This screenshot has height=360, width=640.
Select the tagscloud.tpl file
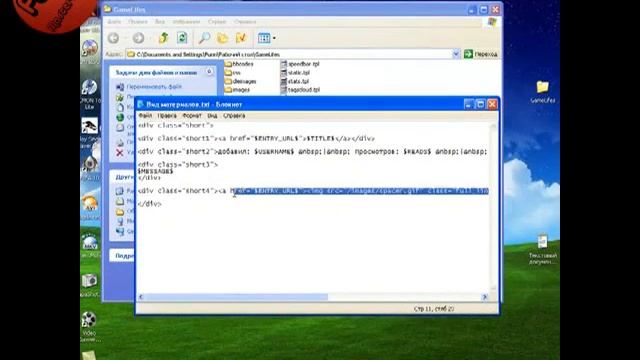300,90
